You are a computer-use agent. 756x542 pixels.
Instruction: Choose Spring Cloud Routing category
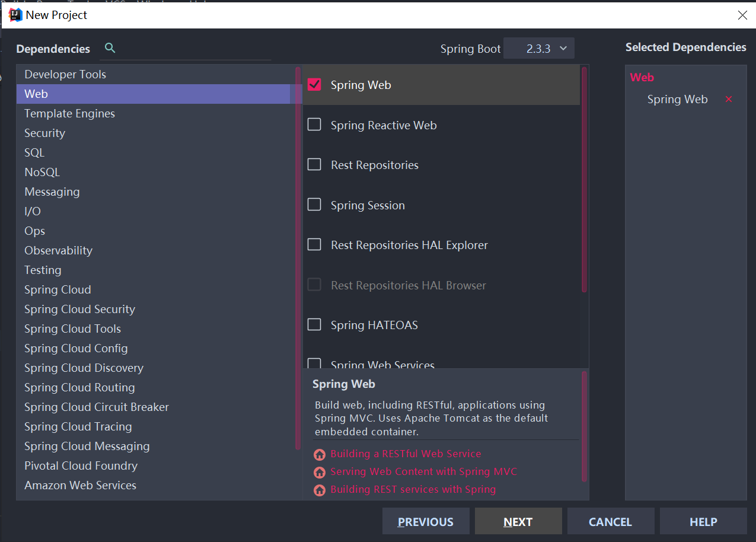[156, 387]
